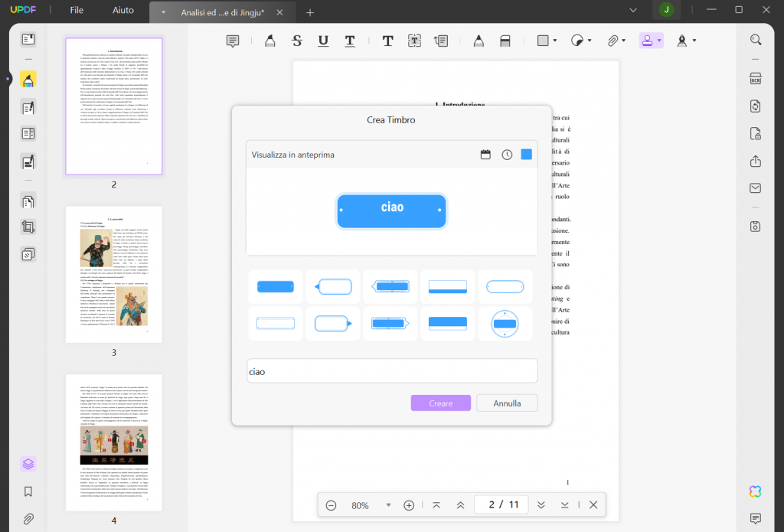This screenshot has width=784, height=532.
Task: Toggle time display on stamp
Action: pos(507,155)
